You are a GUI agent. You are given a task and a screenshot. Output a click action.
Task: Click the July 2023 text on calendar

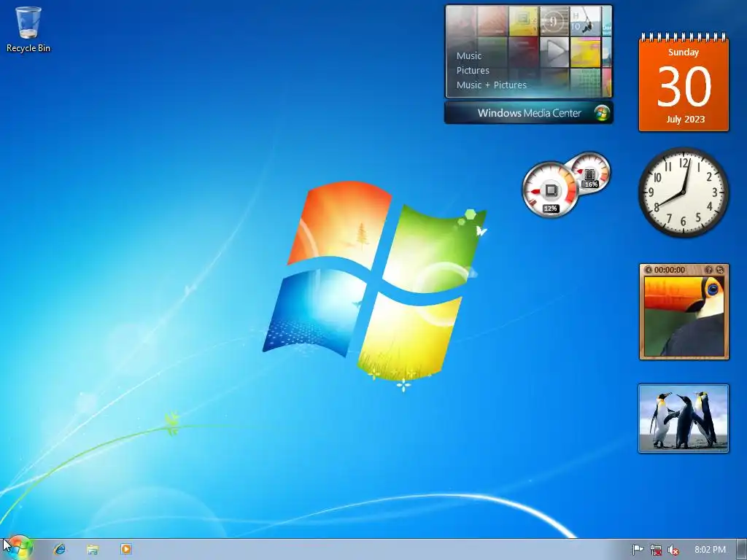685,120
